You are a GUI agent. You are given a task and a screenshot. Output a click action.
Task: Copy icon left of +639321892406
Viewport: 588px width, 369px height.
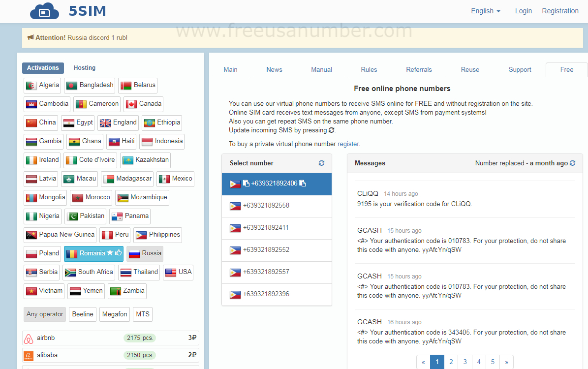point(246,183)
